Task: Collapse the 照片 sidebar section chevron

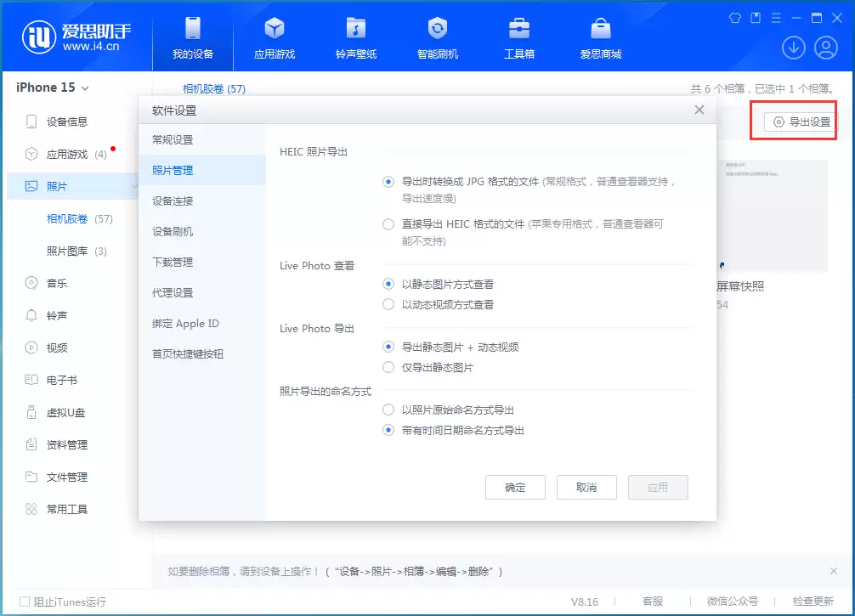Action: pos(134,186)
